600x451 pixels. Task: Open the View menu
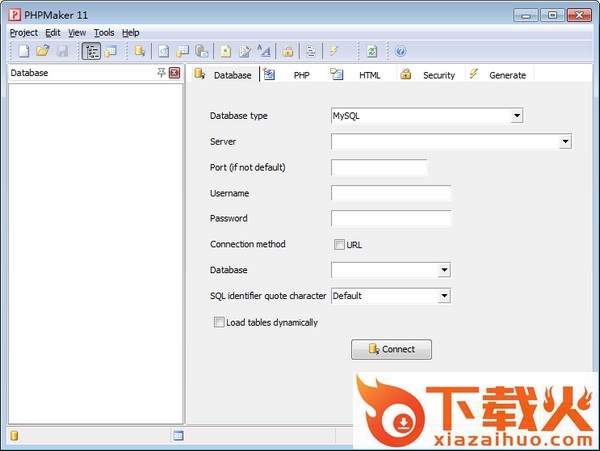point(77,33)
